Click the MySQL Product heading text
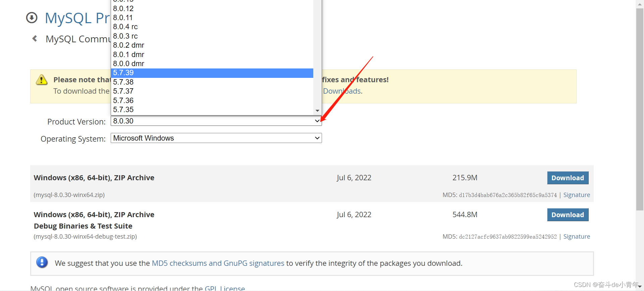Image resolution: width=644 pixels, height=291 pixels. pyautogui.click(x=77, y=18)
